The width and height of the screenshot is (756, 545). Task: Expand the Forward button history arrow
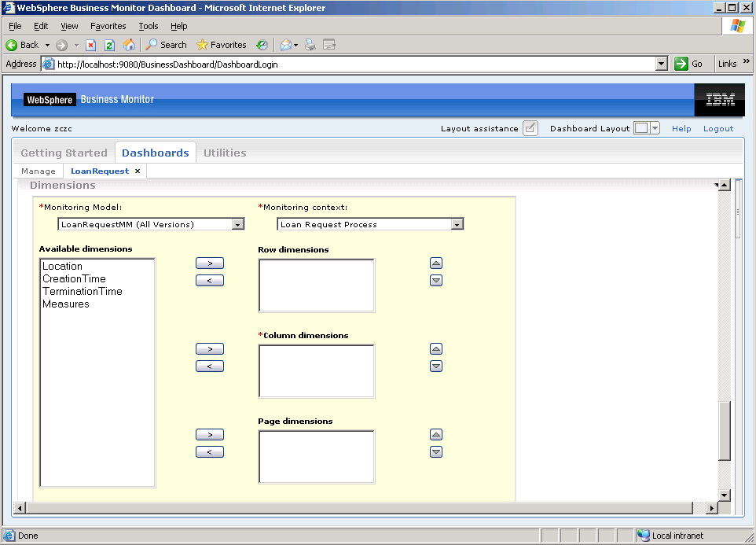coord(76,46)
